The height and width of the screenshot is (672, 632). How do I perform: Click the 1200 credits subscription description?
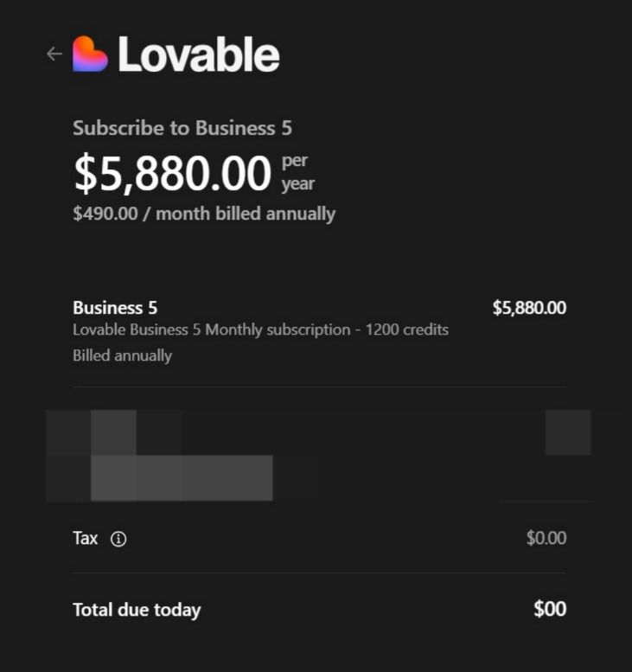point(260,330)
